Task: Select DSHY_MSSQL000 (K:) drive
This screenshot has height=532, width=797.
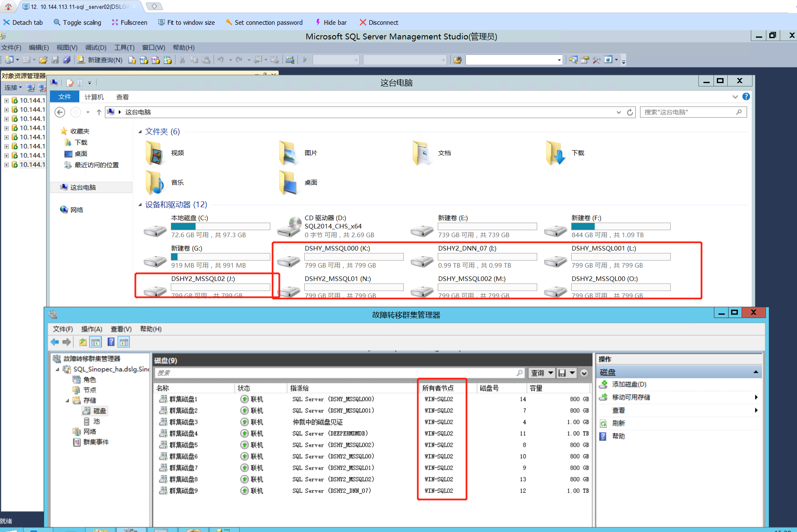Action: [x=340, y=257]
